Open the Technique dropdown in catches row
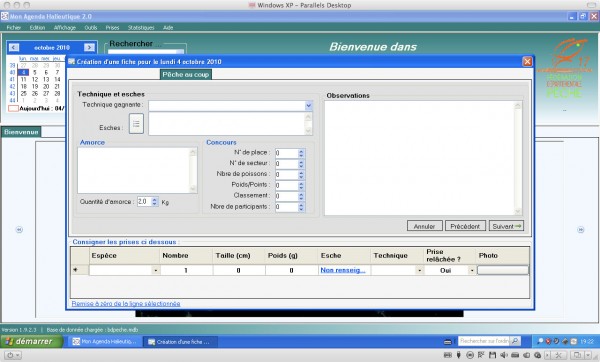Viewport: 600px width, 362px height. pos(419,270)
